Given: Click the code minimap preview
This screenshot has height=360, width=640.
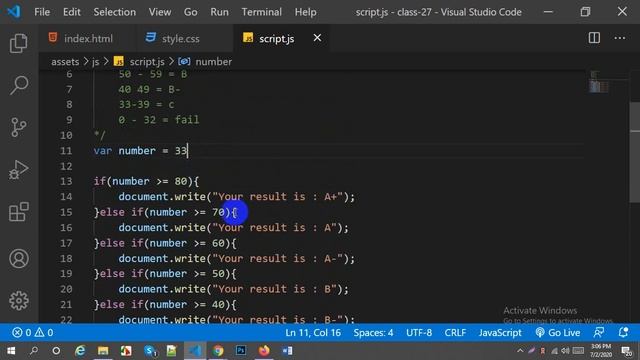Looking at the screenshot, I should (599, 82).
